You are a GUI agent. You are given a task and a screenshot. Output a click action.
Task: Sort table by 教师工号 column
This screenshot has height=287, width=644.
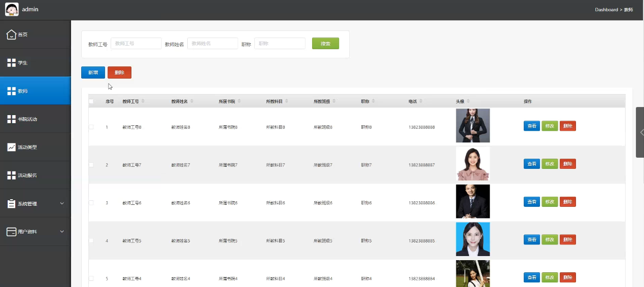[143, 101]
